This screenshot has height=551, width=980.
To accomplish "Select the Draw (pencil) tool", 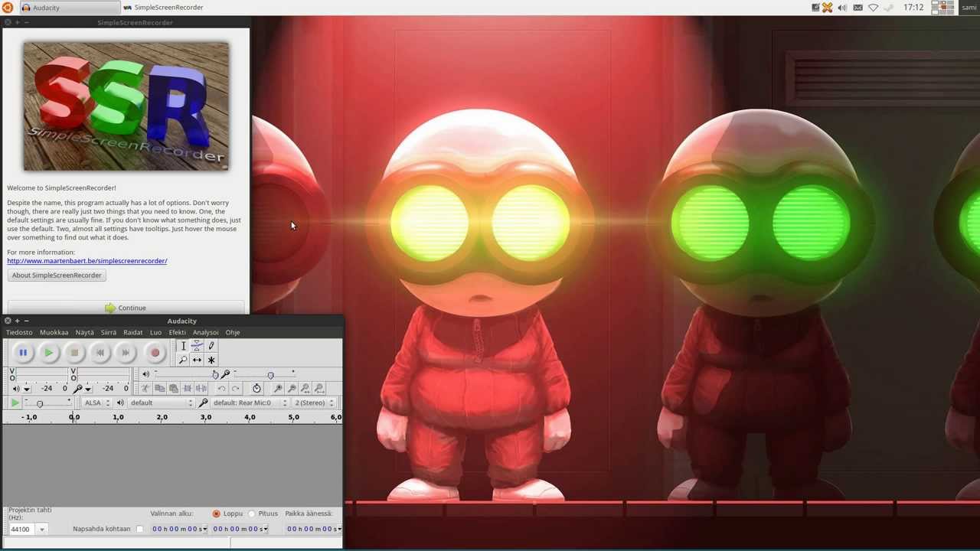I will (x=211, y=346).
